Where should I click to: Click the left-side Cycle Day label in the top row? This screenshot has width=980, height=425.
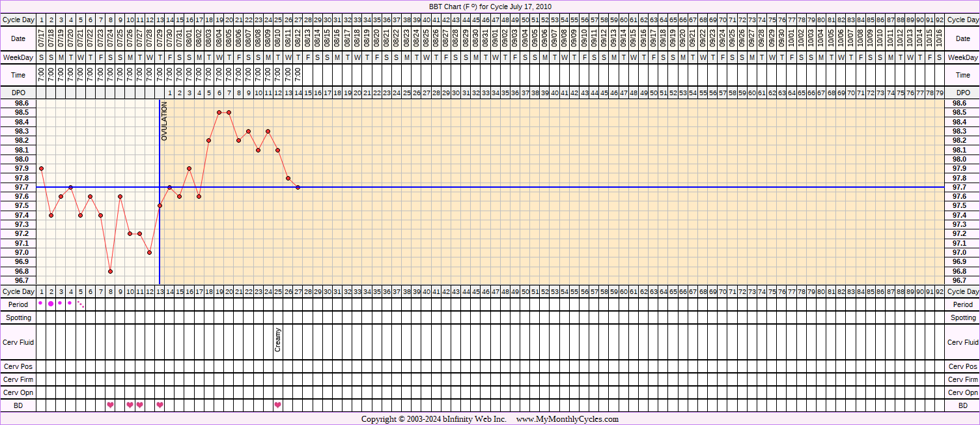18,20
